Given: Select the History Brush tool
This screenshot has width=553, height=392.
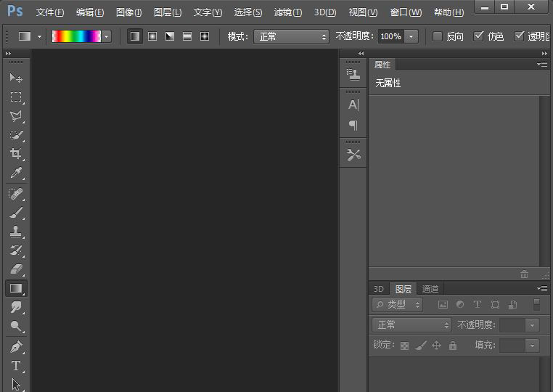Looking at the screenshot, I should pyautogui.click(x=16, y=250).
